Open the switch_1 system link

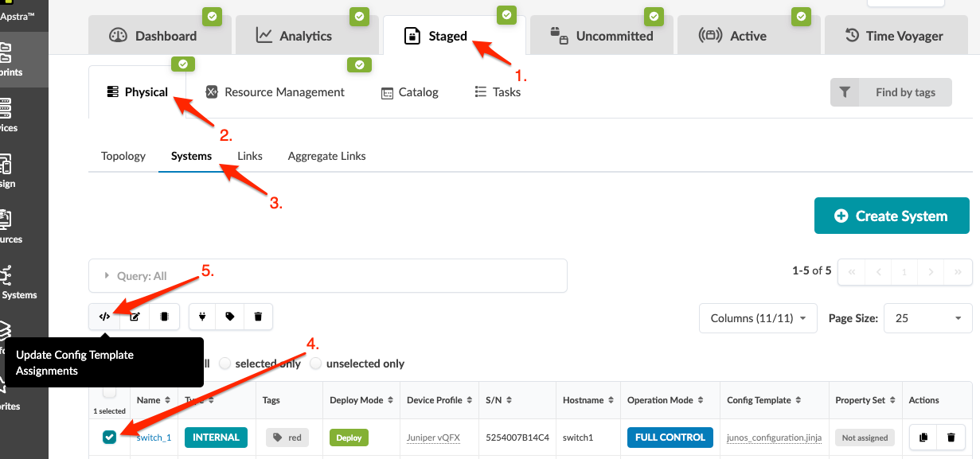tap(154, 438)
